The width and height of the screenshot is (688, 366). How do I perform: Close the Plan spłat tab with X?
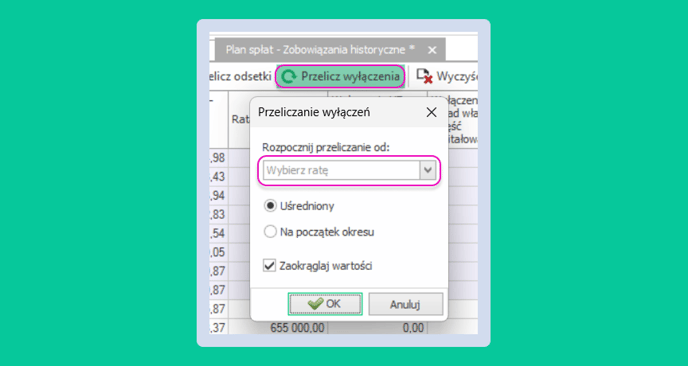click(432, 50)
